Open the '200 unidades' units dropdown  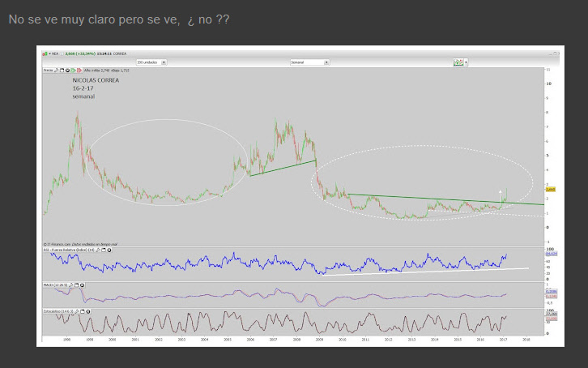(151, 62)
